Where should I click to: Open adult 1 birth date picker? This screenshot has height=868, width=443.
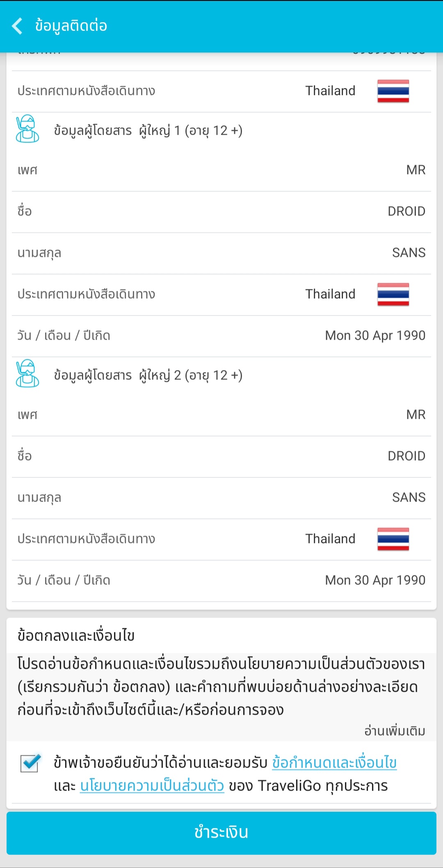[375, 336]
